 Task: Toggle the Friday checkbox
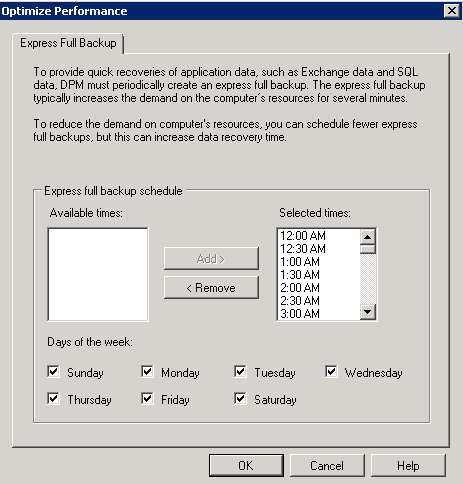click(147, 398)
